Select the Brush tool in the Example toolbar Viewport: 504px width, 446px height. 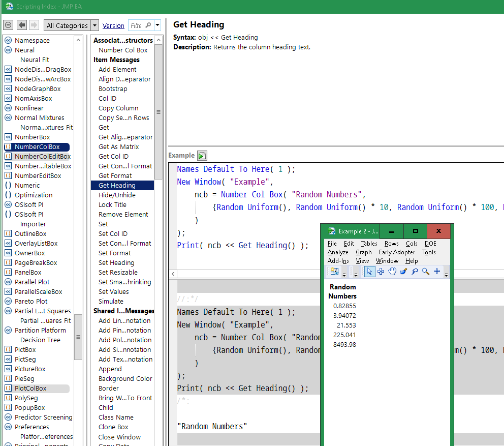point(403,272)
